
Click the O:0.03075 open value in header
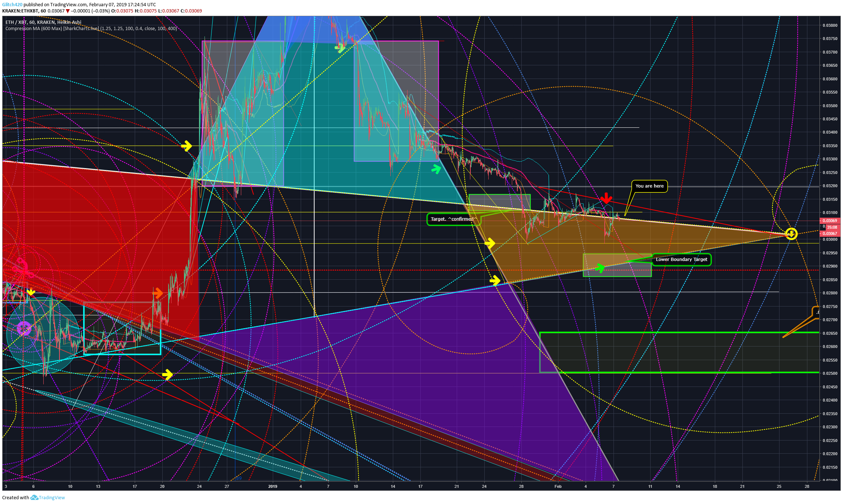[122, 11]
